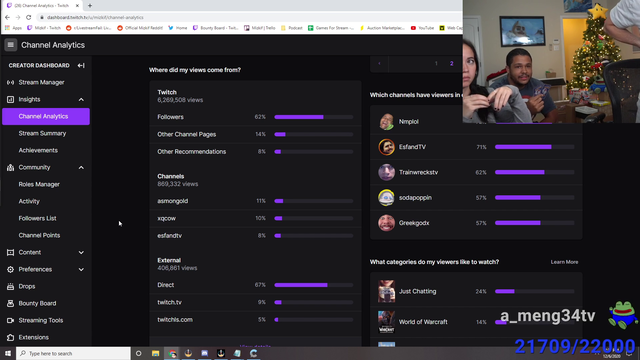The image size is (640, 360).
Task: Click the EsfandTV 71% progress bar
Action: coord(534,147)
